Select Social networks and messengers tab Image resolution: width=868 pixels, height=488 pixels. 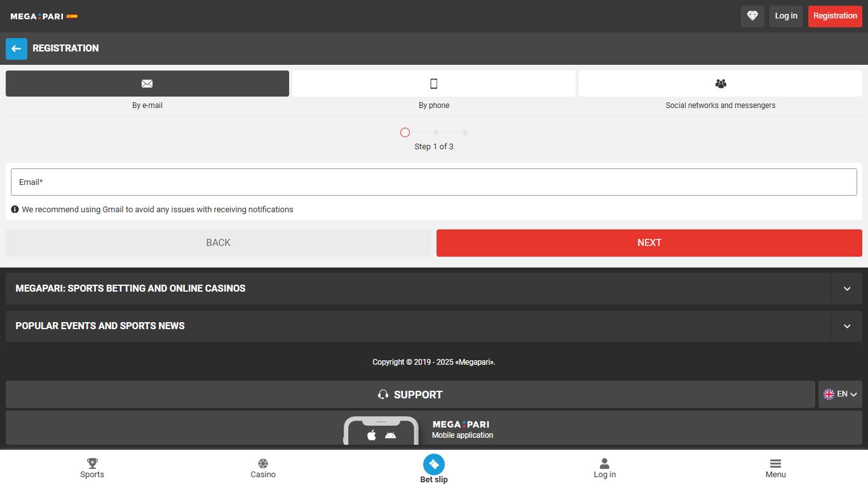721,83
